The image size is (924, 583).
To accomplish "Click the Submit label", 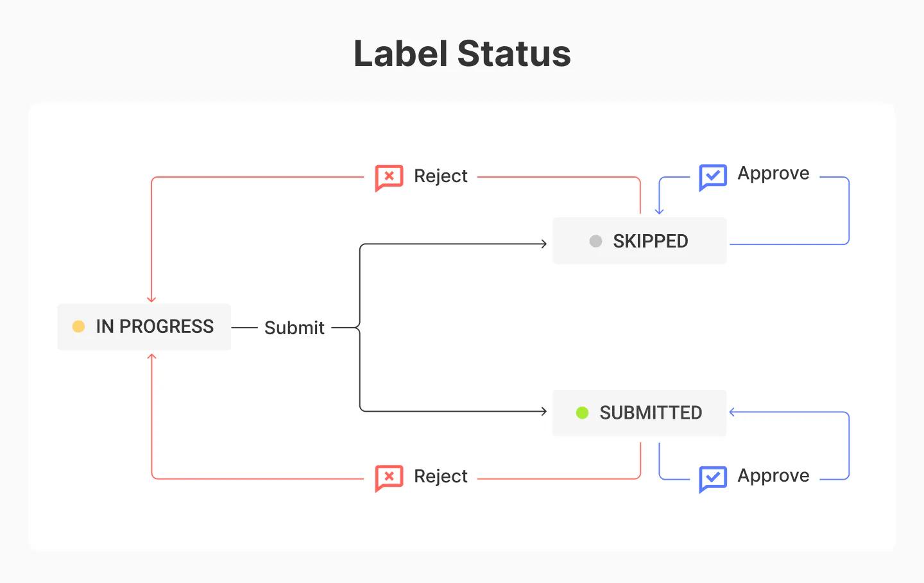I will pyautogui.click(x=295, y=328).
